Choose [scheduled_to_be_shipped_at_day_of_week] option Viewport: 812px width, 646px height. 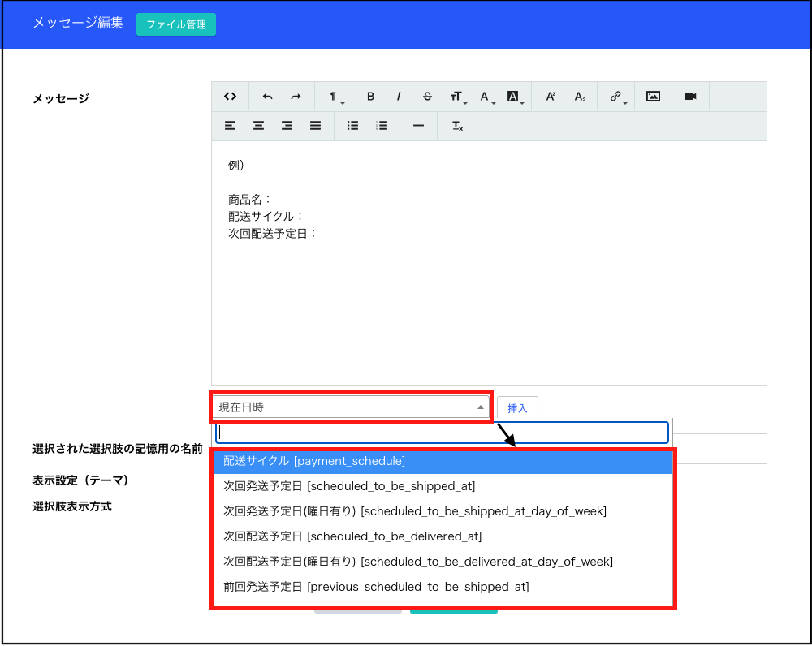click(443, 511)
